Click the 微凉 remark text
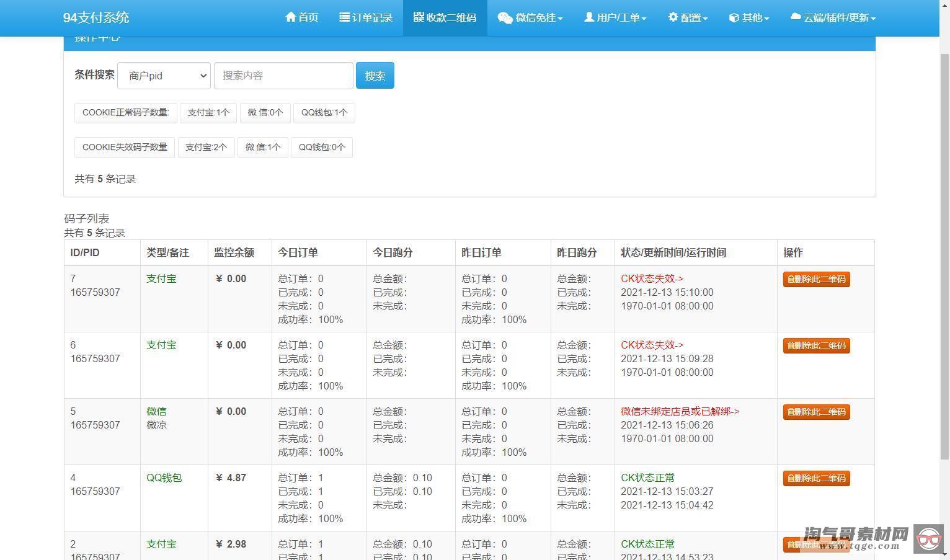 (156, 425)
